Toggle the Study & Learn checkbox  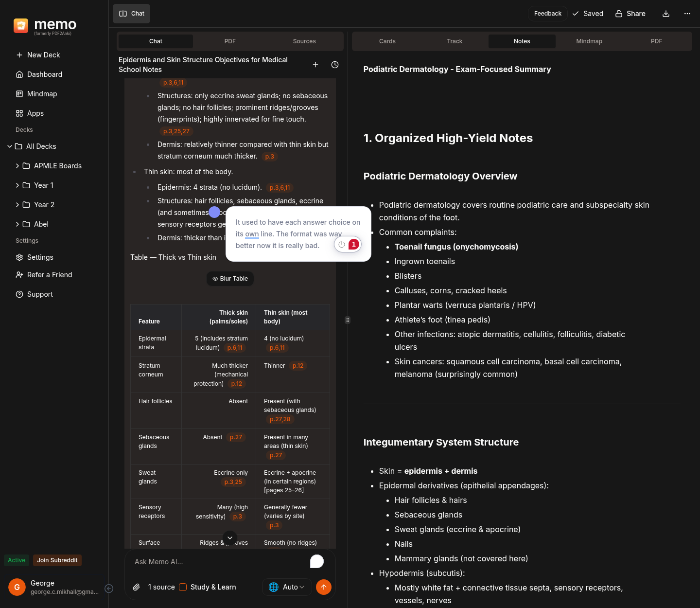click(183, 587)
